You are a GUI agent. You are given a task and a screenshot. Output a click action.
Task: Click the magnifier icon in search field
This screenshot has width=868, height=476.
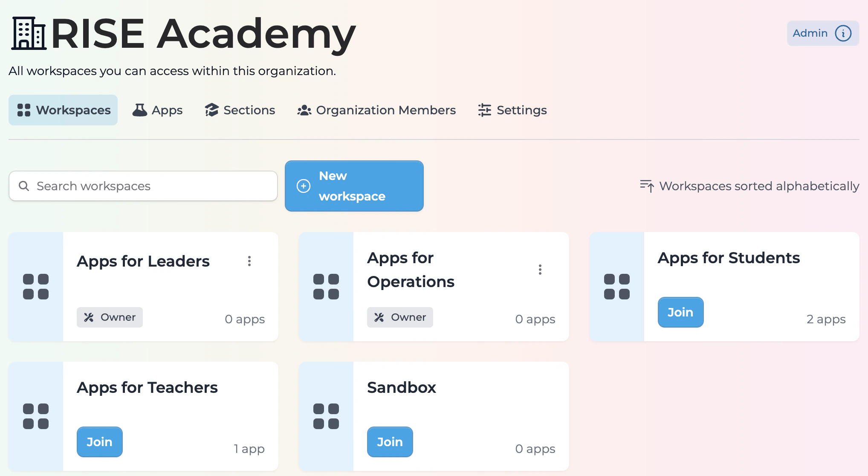click(x=24, y=186)
